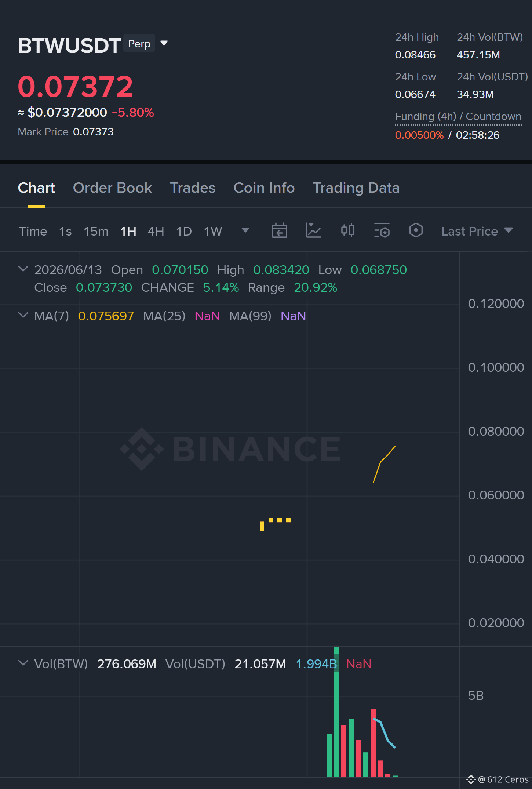
Task: Open the BTWUSDT Perp pair dropdown
Action: [x=164, y=43]
